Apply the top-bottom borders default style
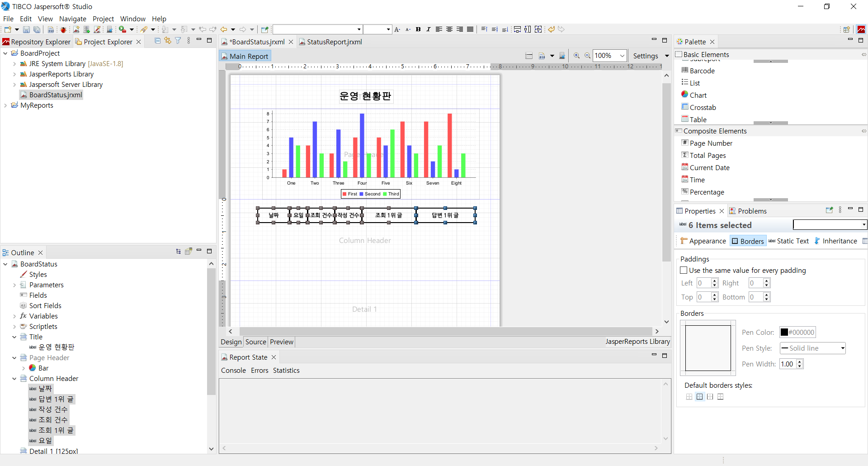This screenshot has width=868, height=466. (x=720, y=397)
